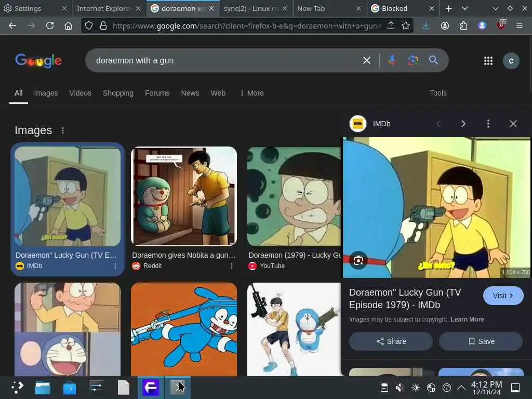Screen dimensions: 532x399
Task: Select the Videos search filter
Action: [x=80, y=93]
